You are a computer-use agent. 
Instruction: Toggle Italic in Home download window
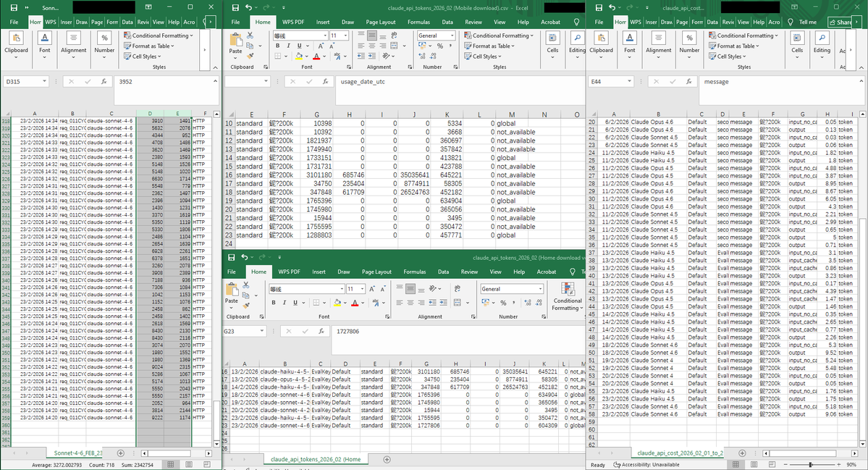pos(285,303)
